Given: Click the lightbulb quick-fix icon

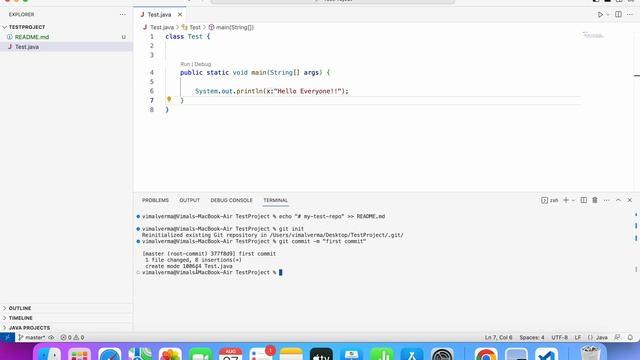Looking at the screenshot, I should pyautogui.click(x=169, y=99).
